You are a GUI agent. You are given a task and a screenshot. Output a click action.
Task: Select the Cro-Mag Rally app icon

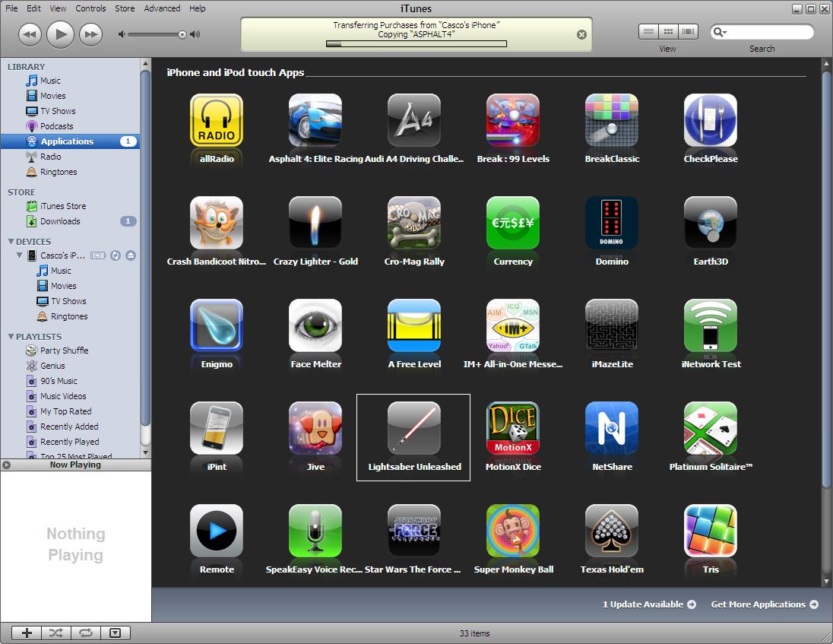[414, 223]
